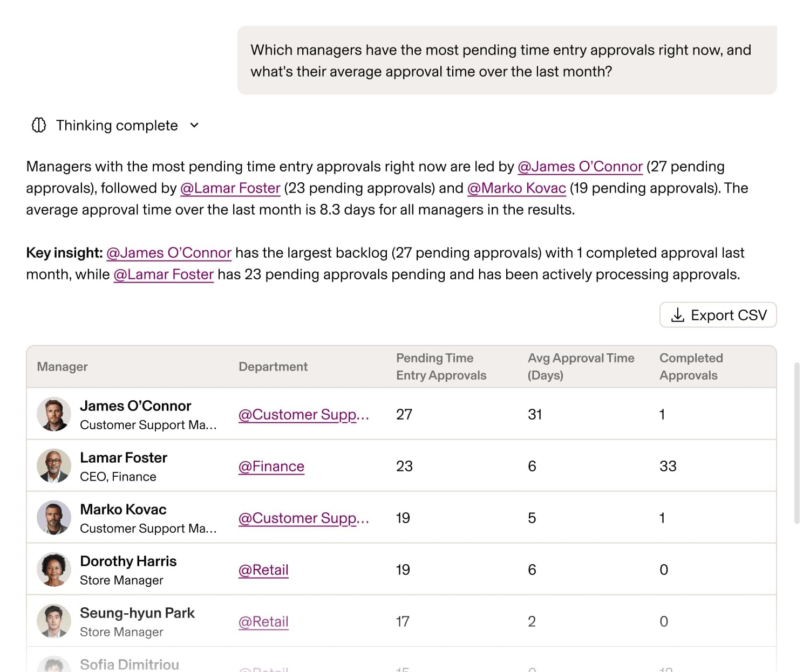Open @Customer Supp... link in Marko Kovac row
The width and height of the screenshot is (803, 672).
tap(304, 518)
